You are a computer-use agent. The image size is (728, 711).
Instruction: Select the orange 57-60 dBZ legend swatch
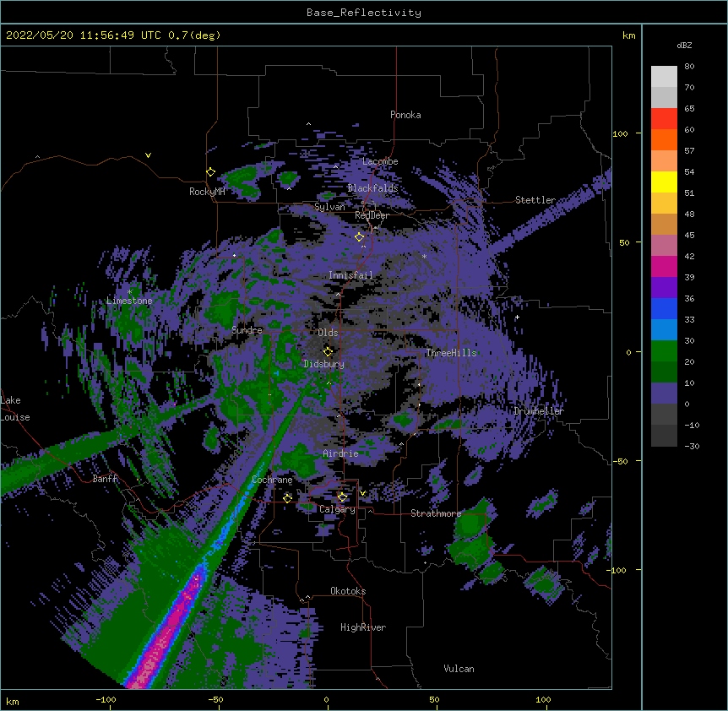[x=664, y=139]
